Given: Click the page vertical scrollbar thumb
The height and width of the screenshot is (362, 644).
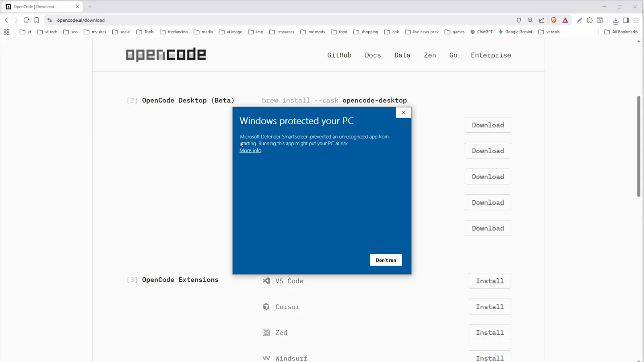Looking at the screenshot, I should click(x=639, y=146).
